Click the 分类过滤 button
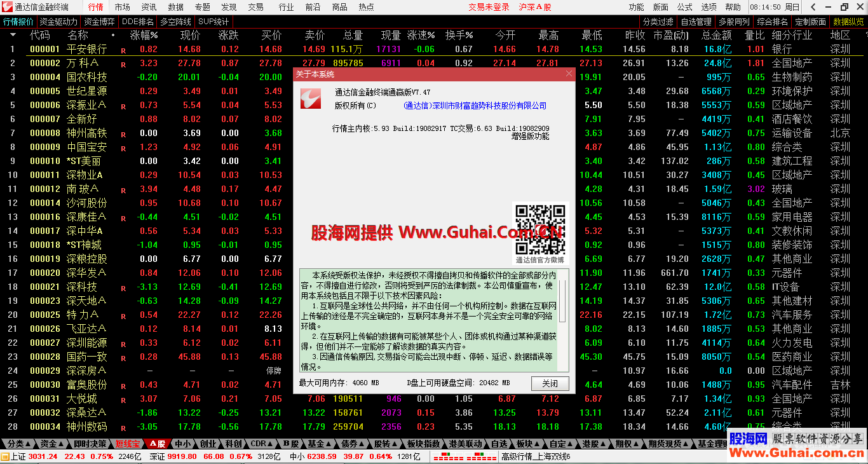868x464 pixels. (x=658, y=22)
